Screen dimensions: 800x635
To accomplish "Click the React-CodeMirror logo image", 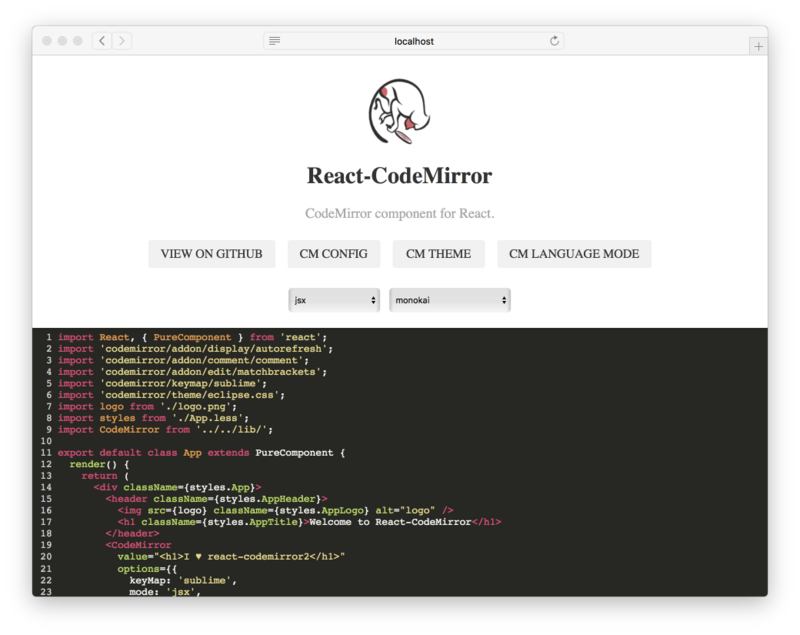I will 399,112.
